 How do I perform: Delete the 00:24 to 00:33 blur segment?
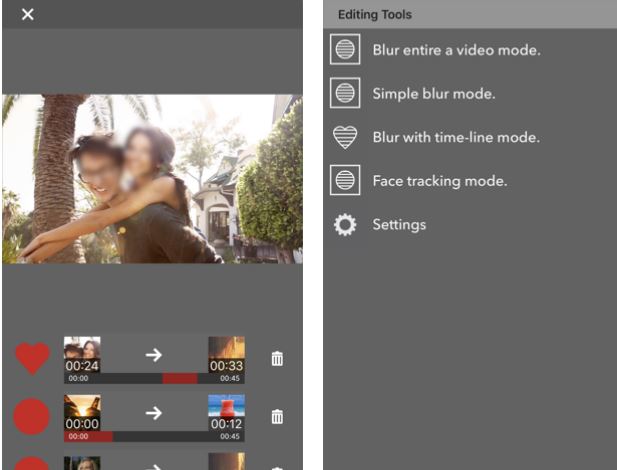tap(277, 359)
